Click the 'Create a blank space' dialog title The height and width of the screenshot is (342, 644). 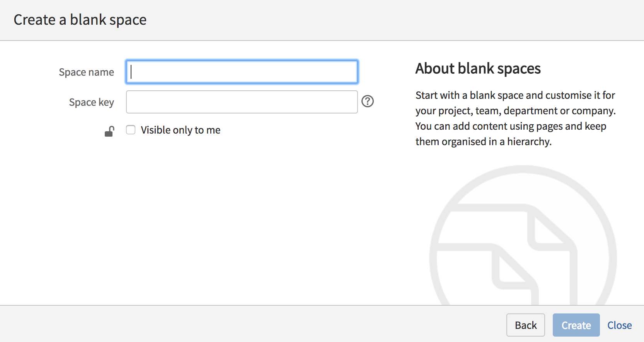pos(80,20)
